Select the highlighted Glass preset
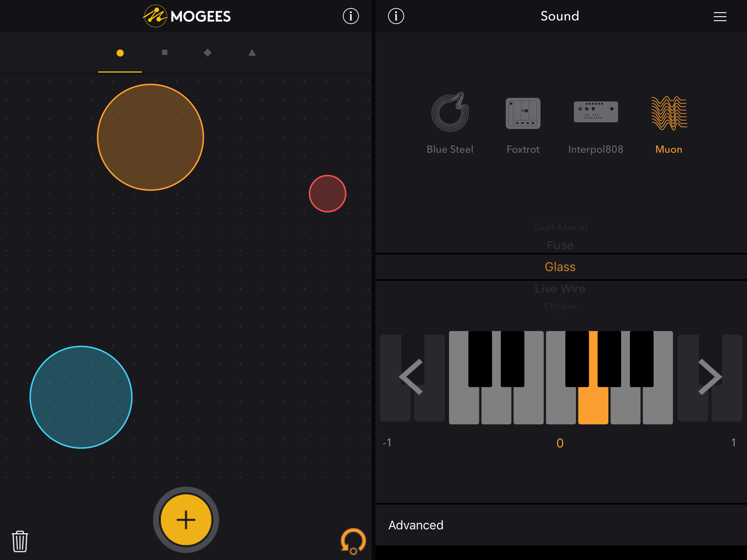 click(x=560, y=267)
